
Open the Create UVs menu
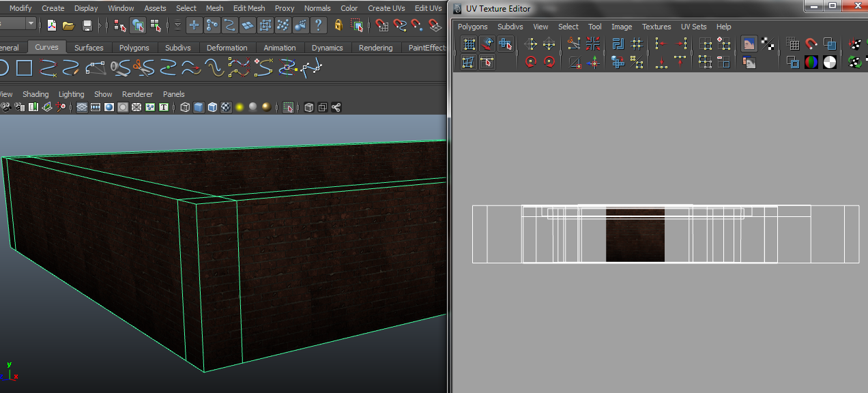click(386, 8)
